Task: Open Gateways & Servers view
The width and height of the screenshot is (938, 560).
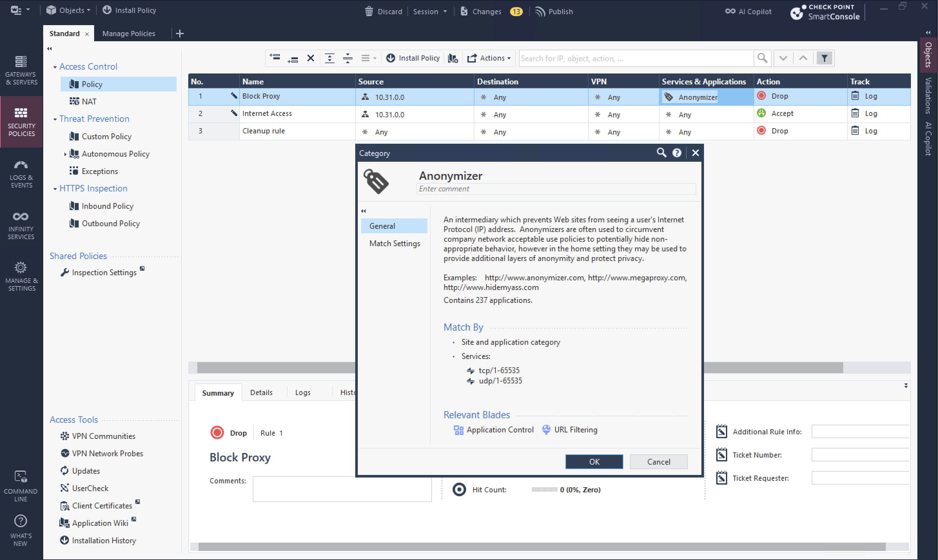Action: [21, 70]
